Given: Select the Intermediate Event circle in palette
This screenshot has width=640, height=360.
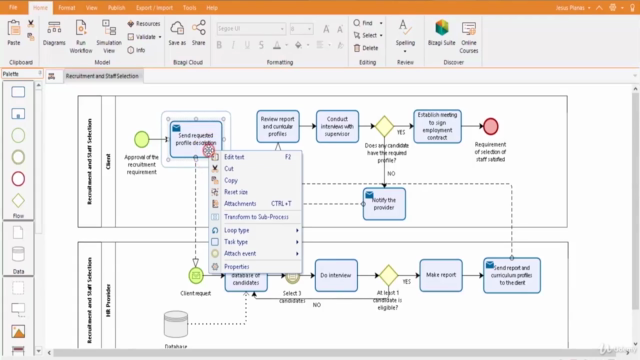Looking at the screenshot, I should coord(18,157).
